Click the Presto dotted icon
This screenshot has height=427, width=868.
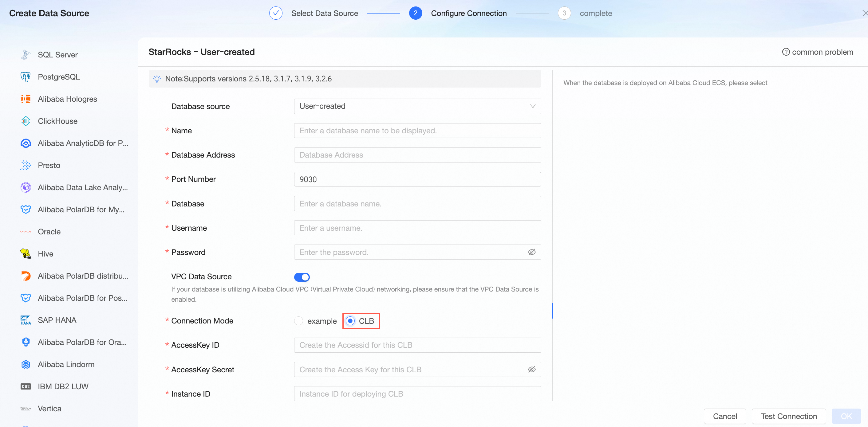click(26, 165)
